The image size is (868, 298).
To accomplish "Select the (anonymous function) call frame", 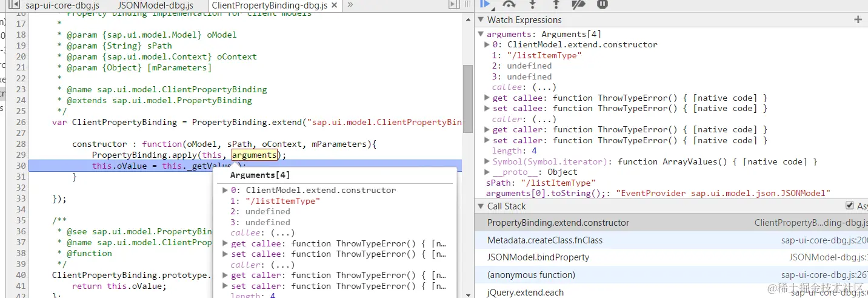I will [x=672, y=275].
